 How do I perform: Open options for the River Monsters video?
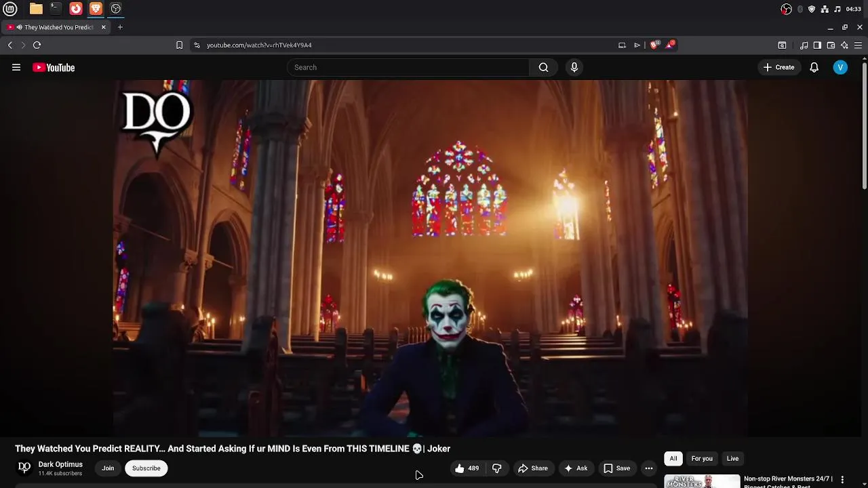tap(842, 479)
